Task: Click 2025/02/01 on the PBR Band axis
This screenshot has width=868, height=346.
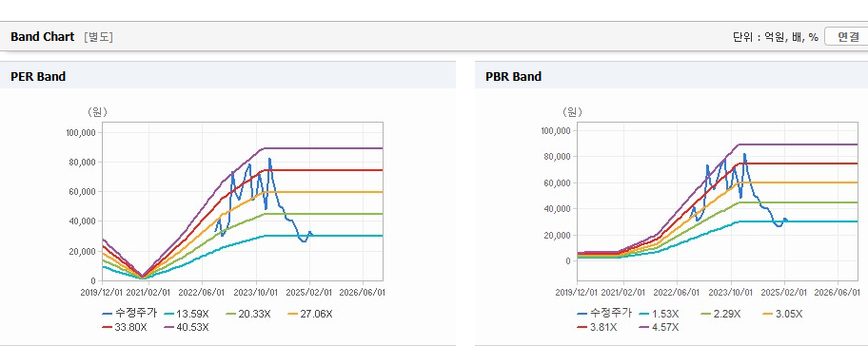Action: [x=784, y=292]
